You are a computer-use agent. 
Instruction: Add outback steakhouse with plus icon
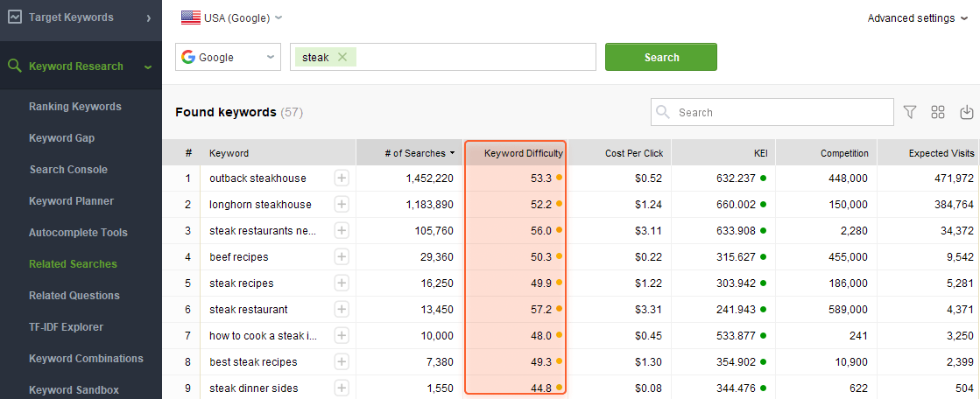pyautogui.click(x=342, y=178)
